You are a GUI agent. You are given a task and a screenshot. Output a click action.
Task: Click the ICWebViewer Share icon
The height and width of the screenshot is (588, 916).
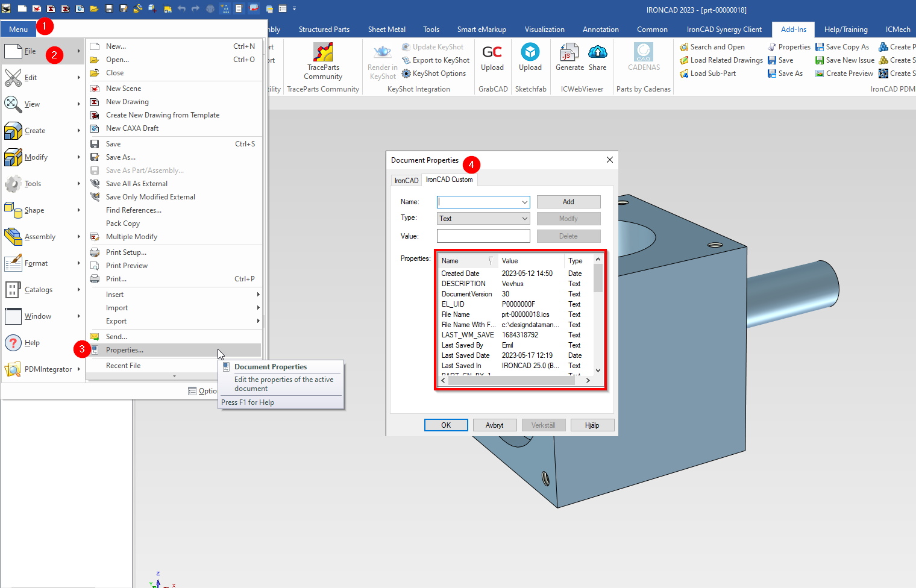click(x=598, y=58)
